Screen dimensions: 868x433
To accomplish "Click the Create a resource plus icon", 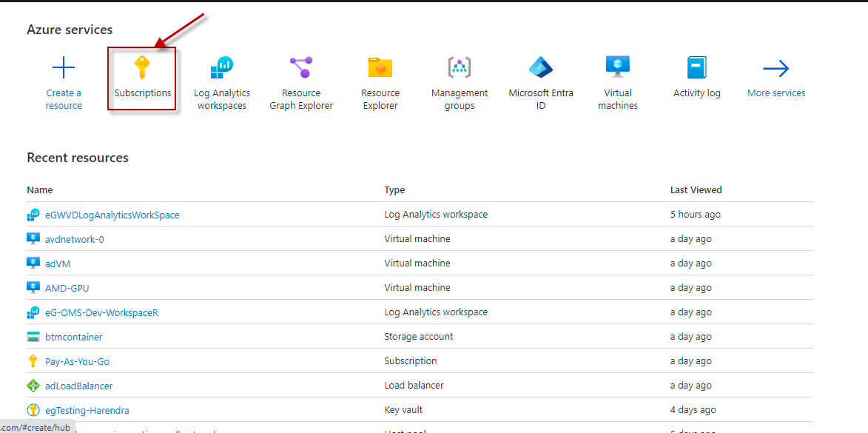I will [64, 68].
